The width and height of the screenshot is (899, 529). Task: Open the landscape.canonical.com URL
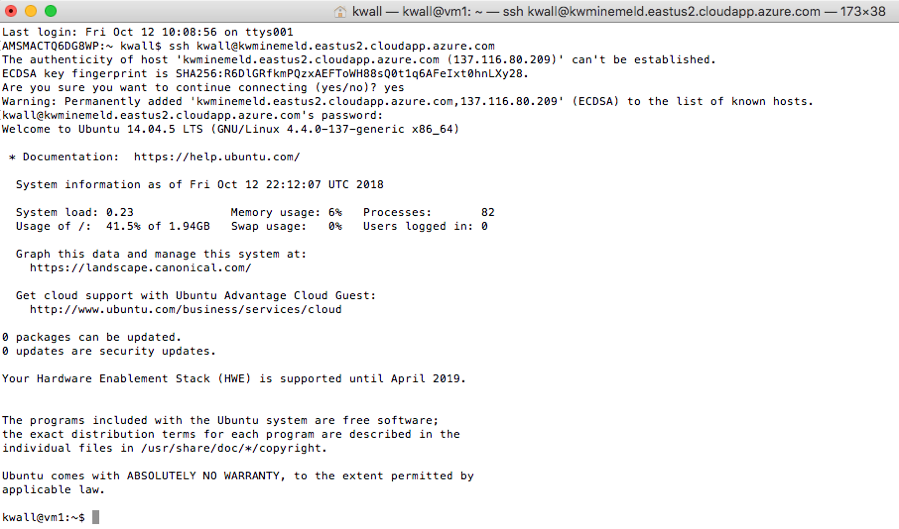140,268
